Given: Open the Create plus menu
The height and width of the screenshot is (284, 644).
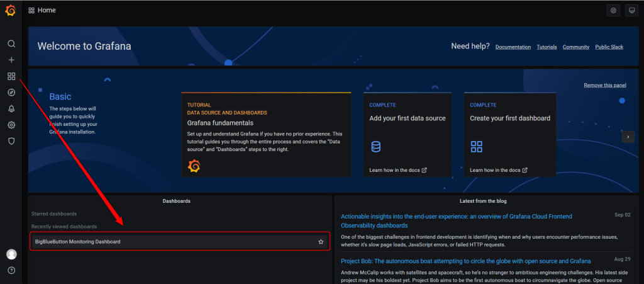Looking at the screenshot, I should click(x=11, y=60).
